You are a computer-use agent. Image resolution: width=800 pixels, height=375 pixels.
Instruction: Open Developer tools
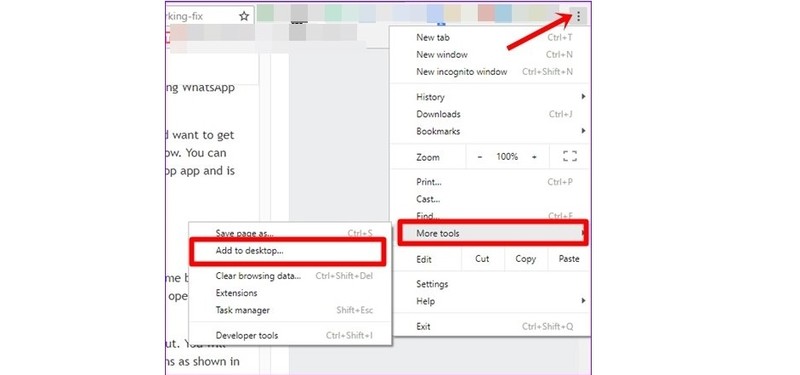pyautogui.click(x=290, y=336)
